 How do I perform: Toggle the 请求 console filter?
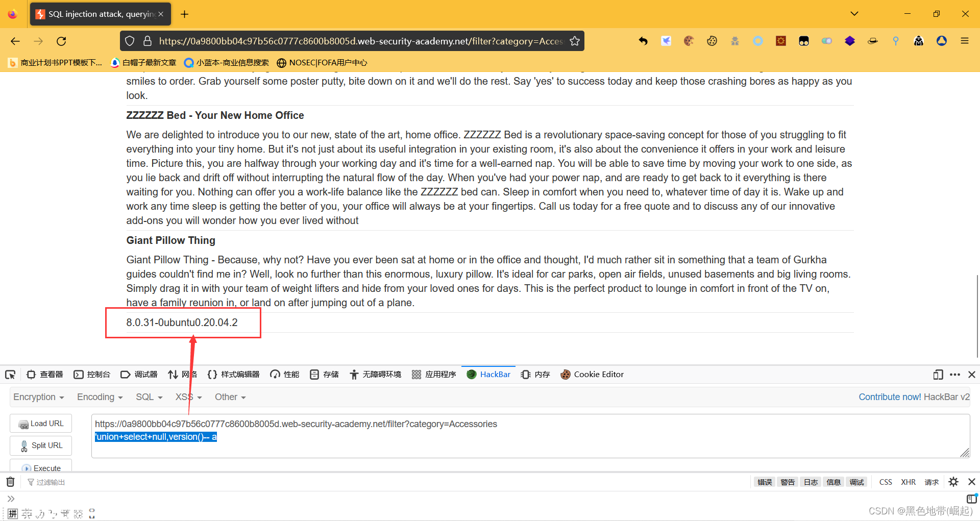pyautogui.click(x=932, y=482)
